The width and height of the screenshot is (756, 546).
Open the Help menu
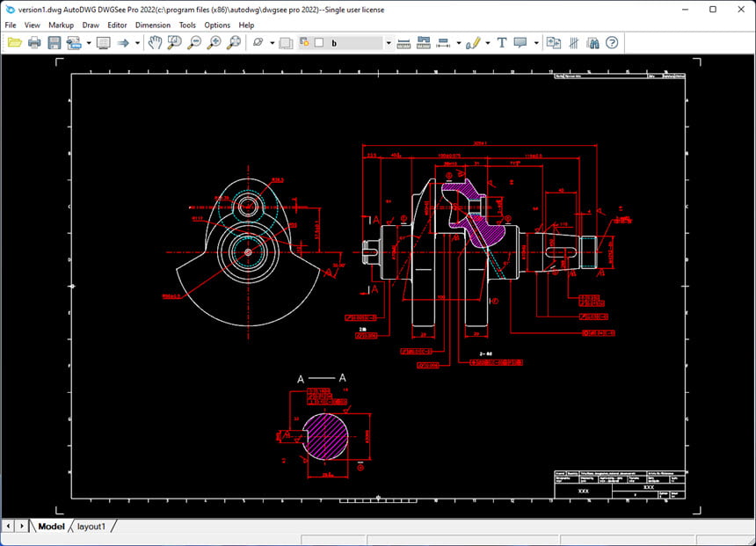[246, 25]
